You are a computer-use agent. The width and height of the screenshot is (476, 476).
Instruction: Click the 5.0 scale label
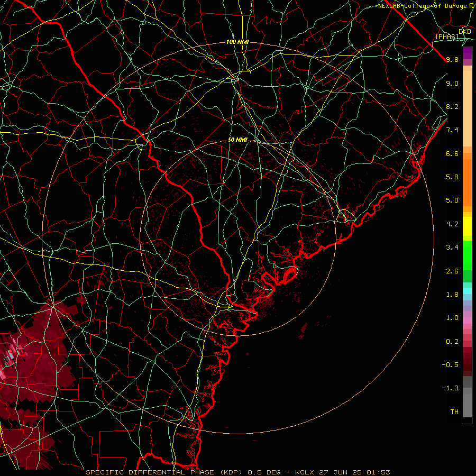452,200
